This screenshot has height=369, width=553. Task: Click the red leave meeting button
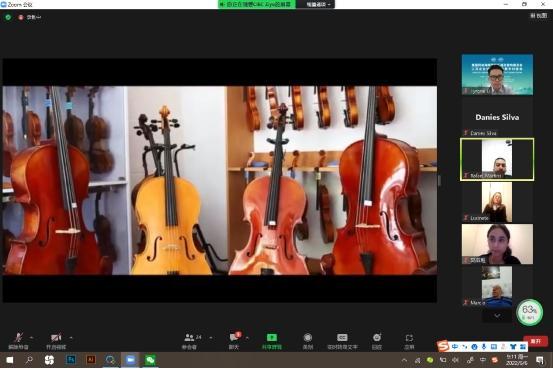(536, 341)
